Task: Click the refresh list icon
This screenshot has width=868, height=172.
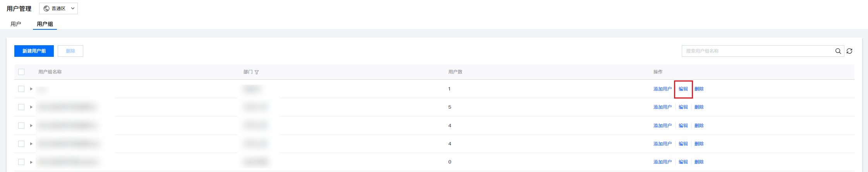Action: pos(849,51)
